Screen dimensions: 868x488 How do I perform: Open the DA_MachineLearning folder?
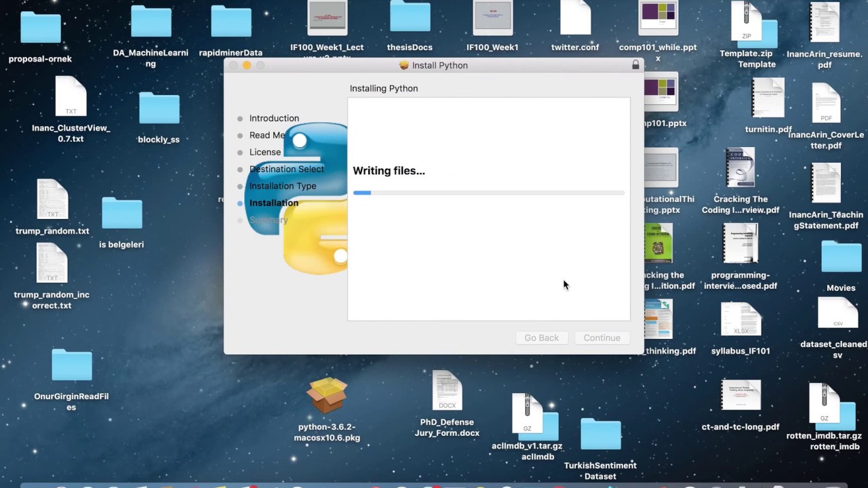point(151,22)
